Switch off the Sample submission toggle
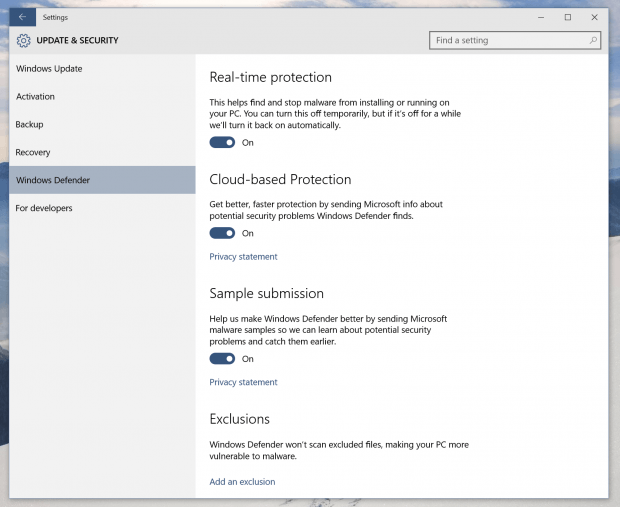 click(x=222, y=359)
